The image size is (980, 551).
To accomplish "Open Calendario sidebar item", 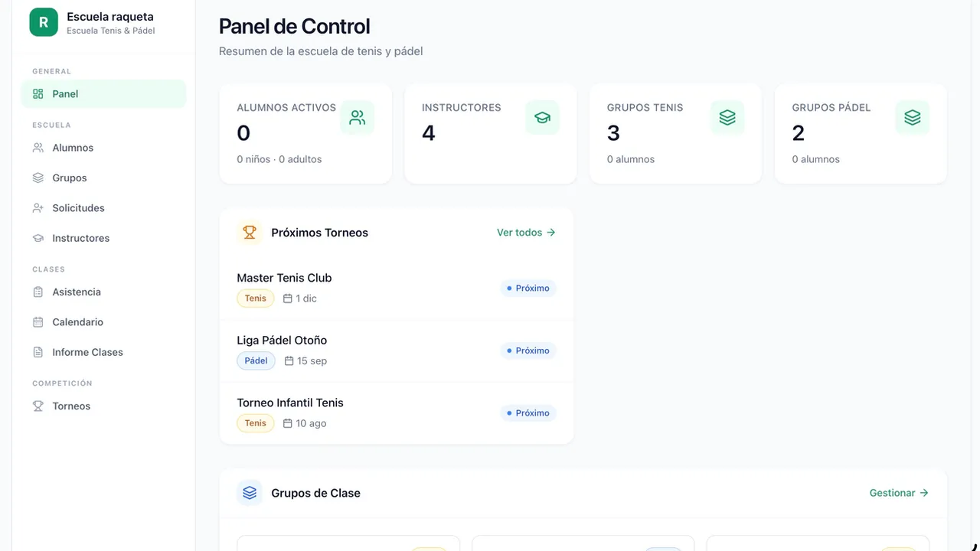I will [103, 322].
